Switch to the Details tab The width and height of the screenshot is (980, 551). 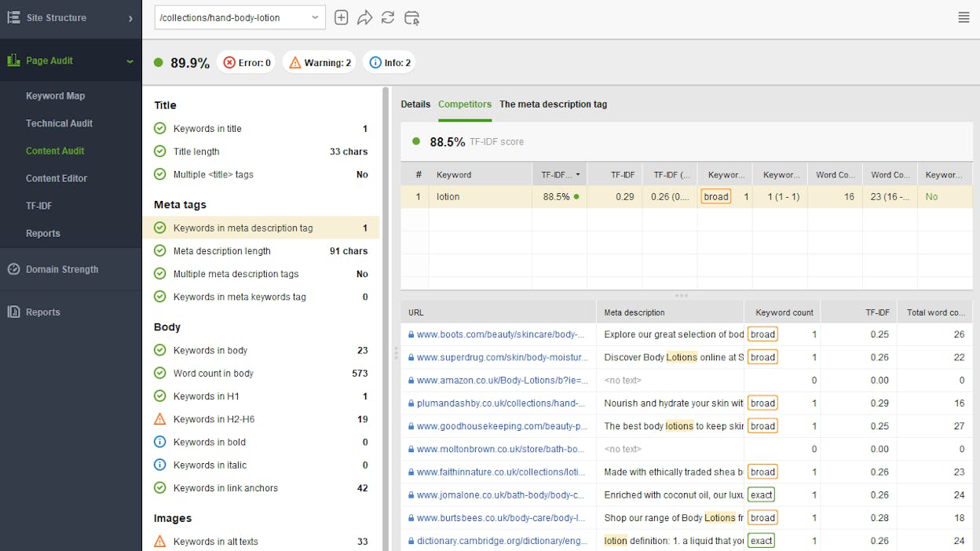click(415, 104)
